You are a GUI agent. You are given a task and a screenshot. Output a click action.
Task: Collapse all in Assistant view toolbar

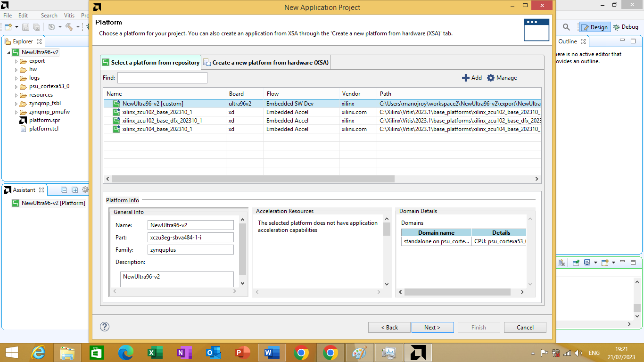point(64,190)
